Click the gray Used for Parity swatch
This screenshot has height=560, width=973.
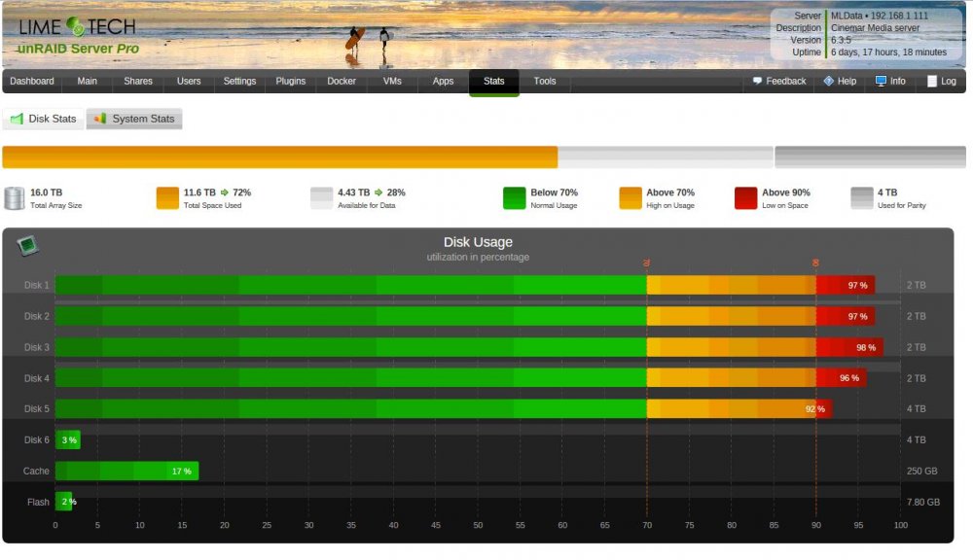click(x=861, y=197)
